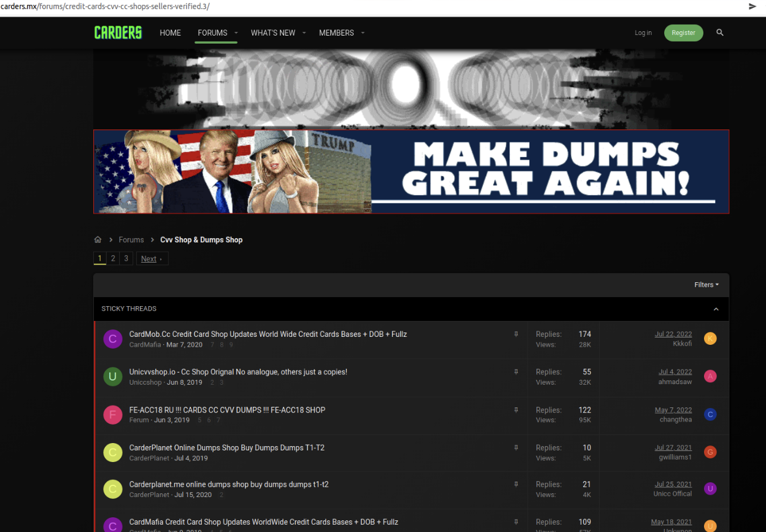Select the FORUMS nav tab
Screen dimensions: 766x532
(212, 33)
